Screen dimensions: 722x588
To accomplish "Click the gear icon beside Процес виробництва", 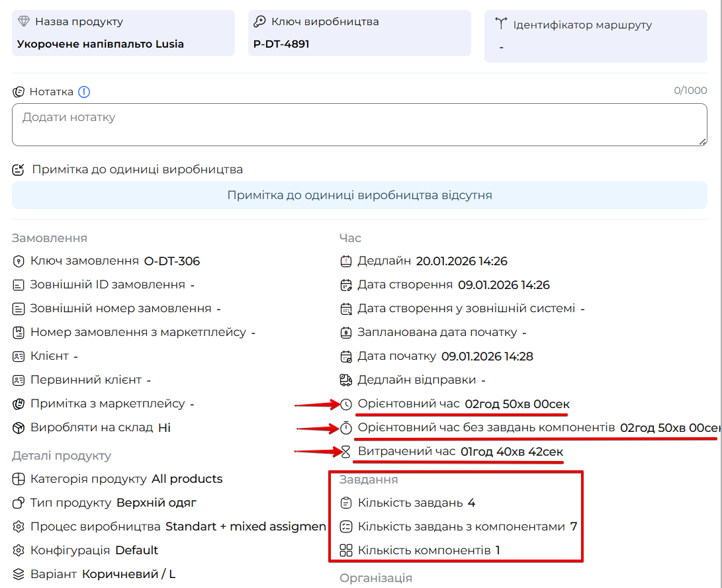I will point(19,526).
